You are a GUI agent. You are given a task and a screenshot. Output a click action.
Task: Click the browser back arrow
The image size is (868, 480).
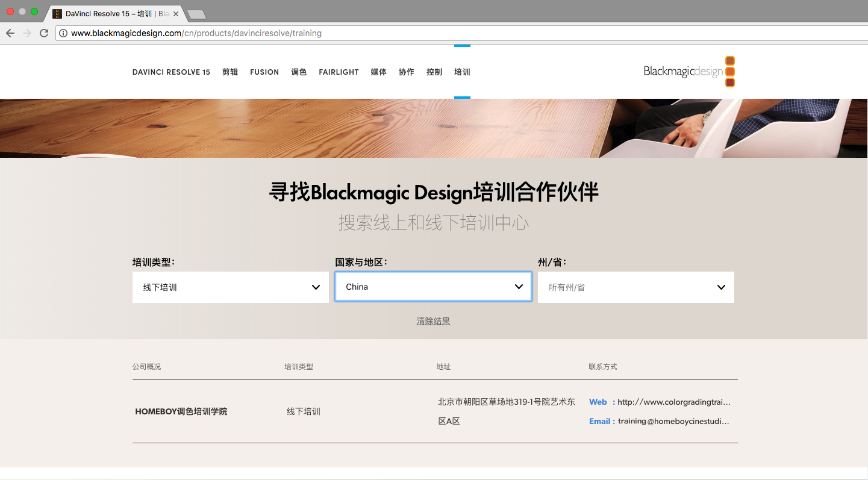click(10, 33)
